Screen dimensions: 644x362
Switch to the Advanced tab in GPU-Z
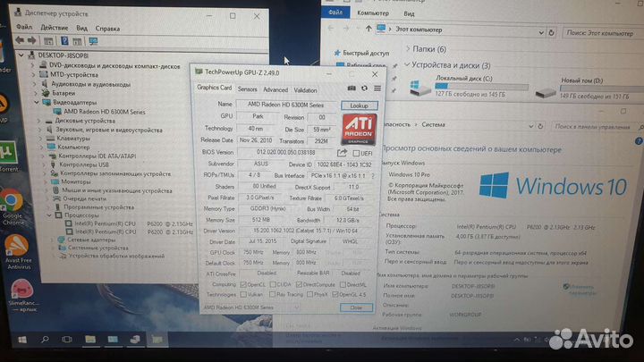275,89
